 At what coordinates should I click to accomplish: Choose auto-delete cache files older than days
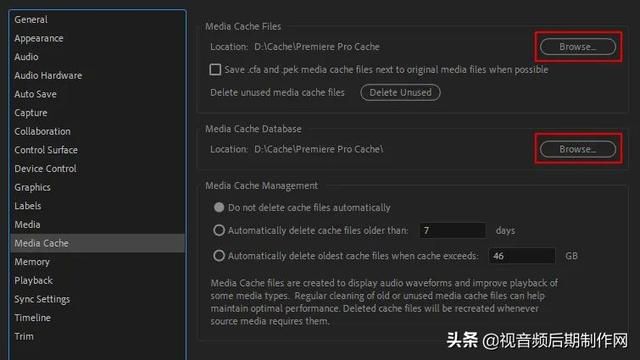(x=219, y=230)
